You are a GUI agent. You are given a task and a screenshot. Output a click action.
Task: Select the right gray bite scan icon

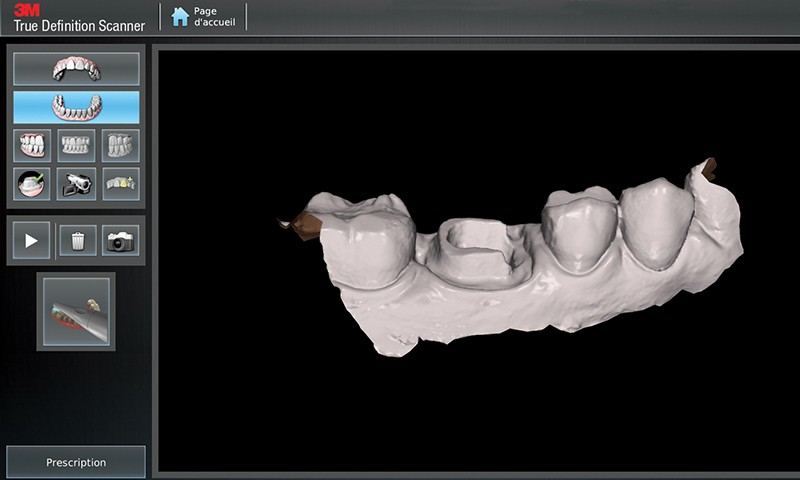click(x=120, y=145)
